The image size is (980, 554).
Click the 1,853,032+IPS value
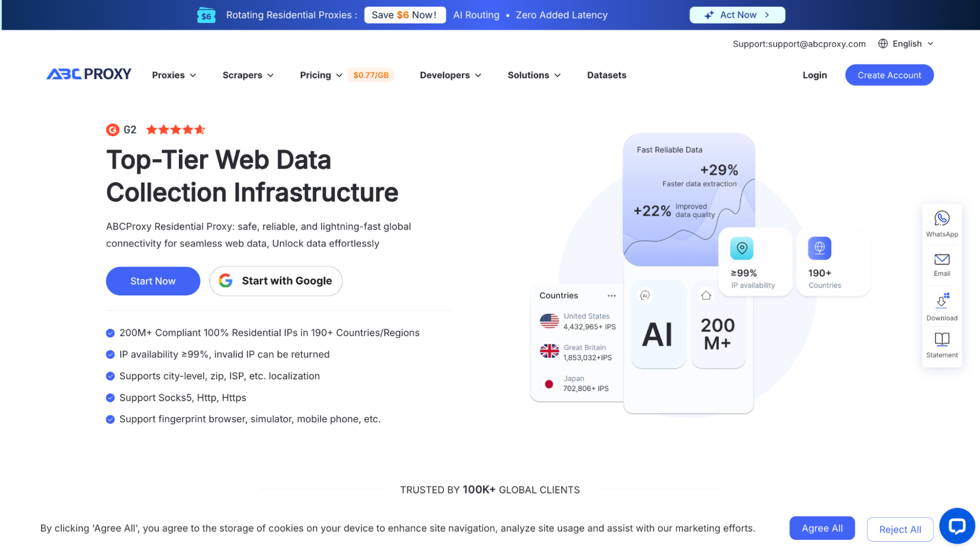[x=587, y=358]
